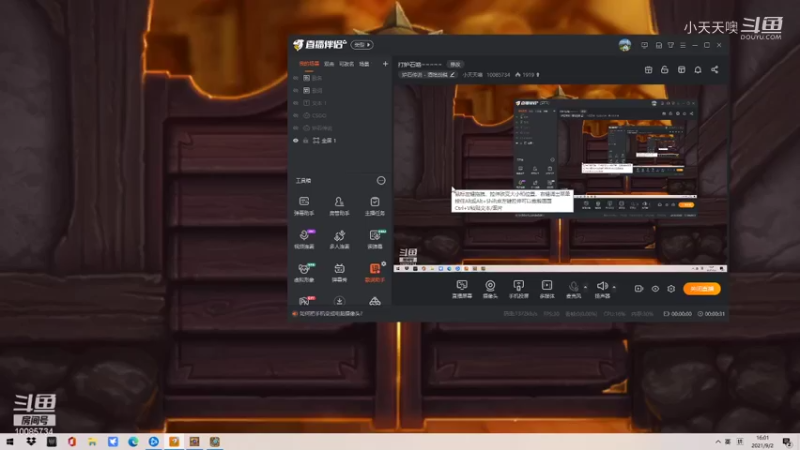
Task: Mute the speaker 扬声器
Action: point(602,289)
